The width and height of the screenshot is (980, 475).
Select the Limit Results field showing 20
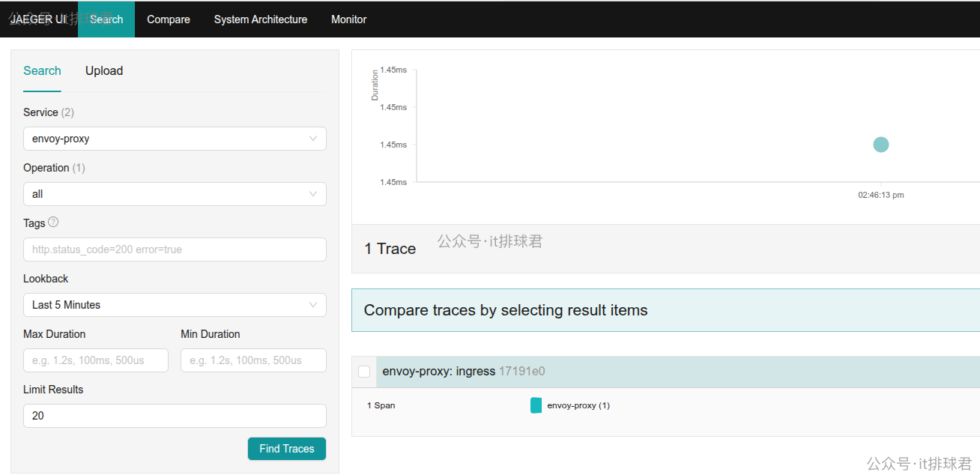click(x=175, y=416)
